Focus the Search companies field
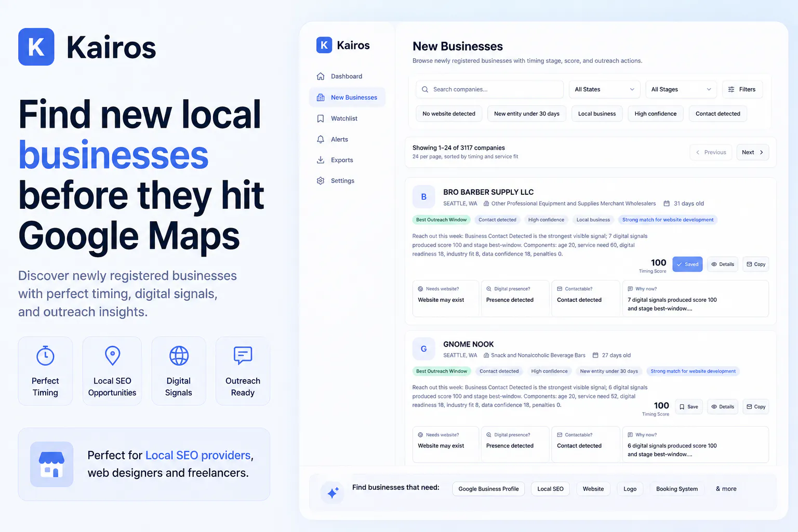The height and width of the screenshot is (532, 798). (489, 89)
